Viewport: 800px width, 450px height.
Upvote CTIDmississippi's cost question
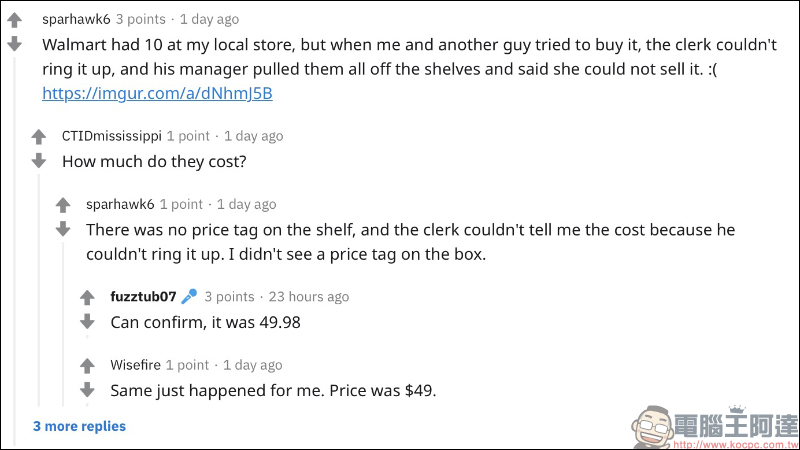click(x=38, y=137)
